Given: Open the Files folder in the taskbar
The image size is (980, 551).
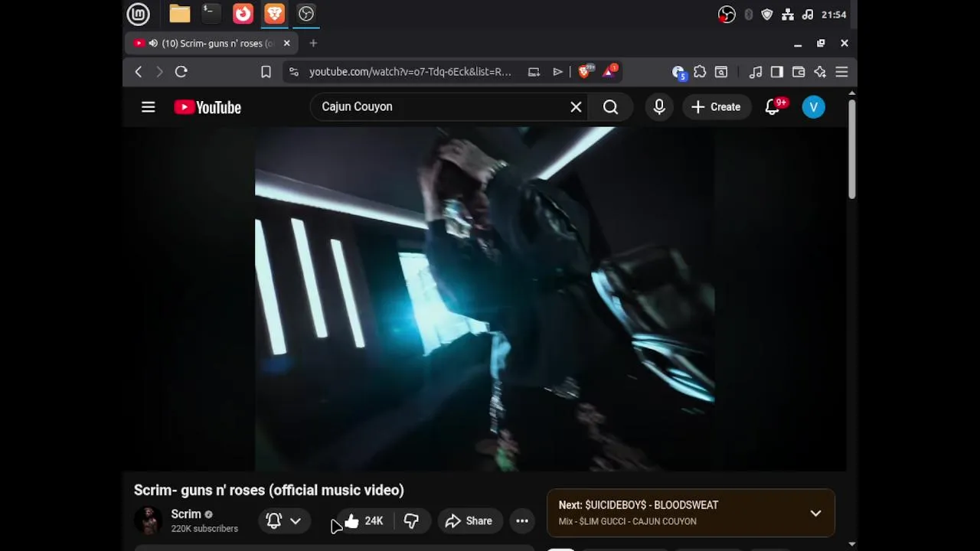Looking at the screenshot, I should (x=180, y=14).
